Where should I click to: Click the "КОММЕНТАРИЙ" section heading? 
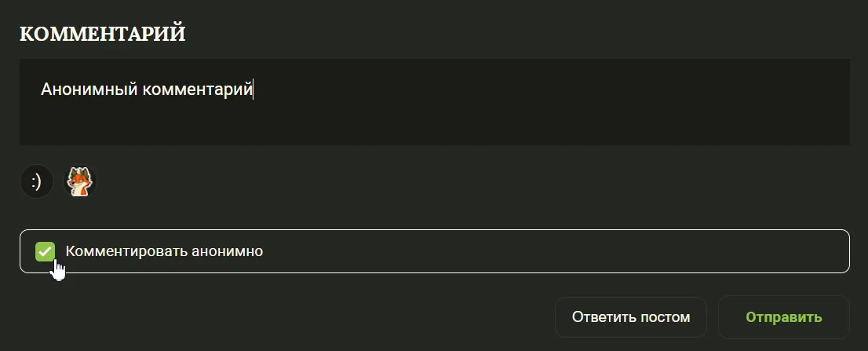(102, 34)
